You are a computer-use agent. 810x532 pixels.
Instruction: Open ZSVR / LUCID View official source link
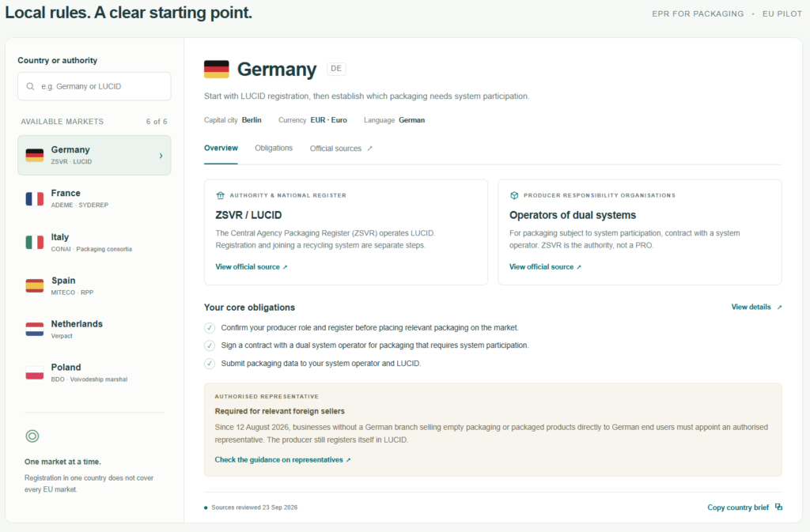[x=251, y=266]
